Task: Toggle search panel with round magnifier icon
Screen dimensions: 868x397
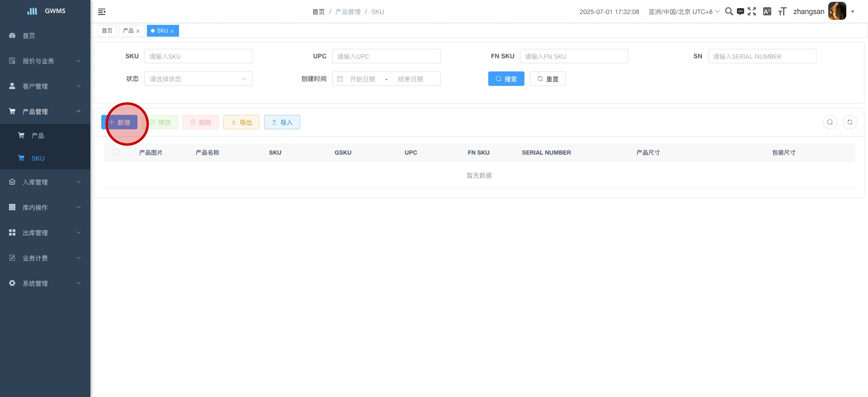Action: pos(830,122)
